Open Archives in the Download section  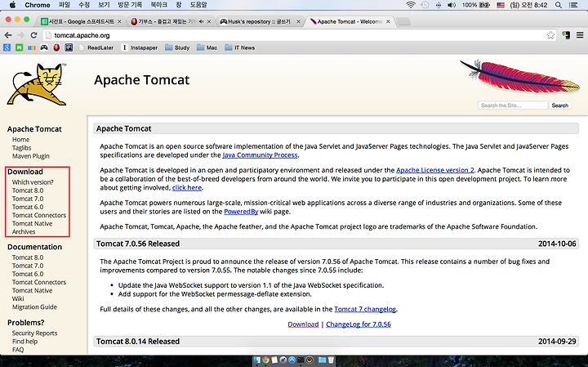pos(24,232)
